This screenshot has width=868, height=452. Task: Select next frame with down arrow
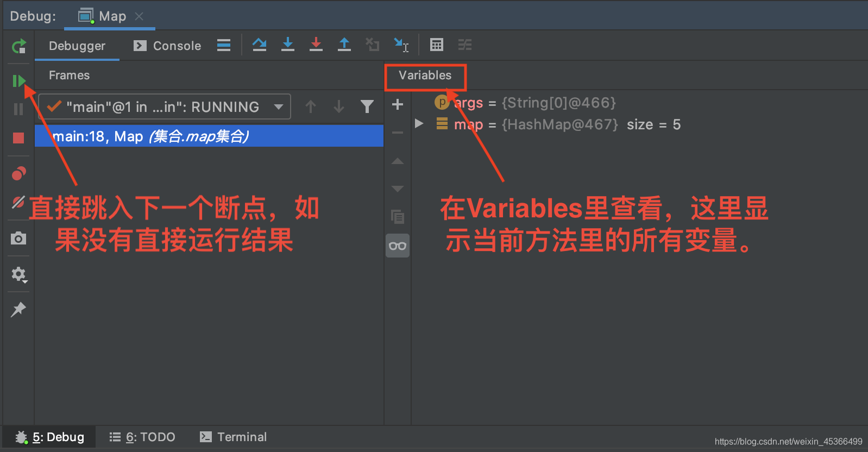(x=339, y=106)
